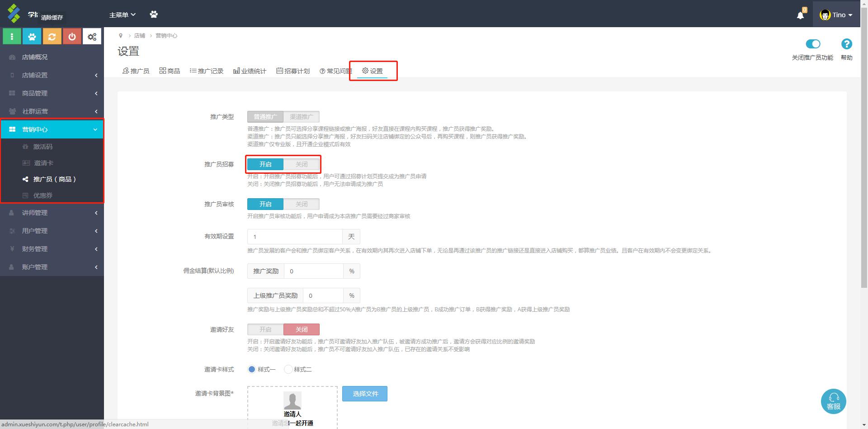Image resolution: width=868 pixels, height=429 pixels.
Task: Click the paw icon in top bar
Action: point(154,14)
